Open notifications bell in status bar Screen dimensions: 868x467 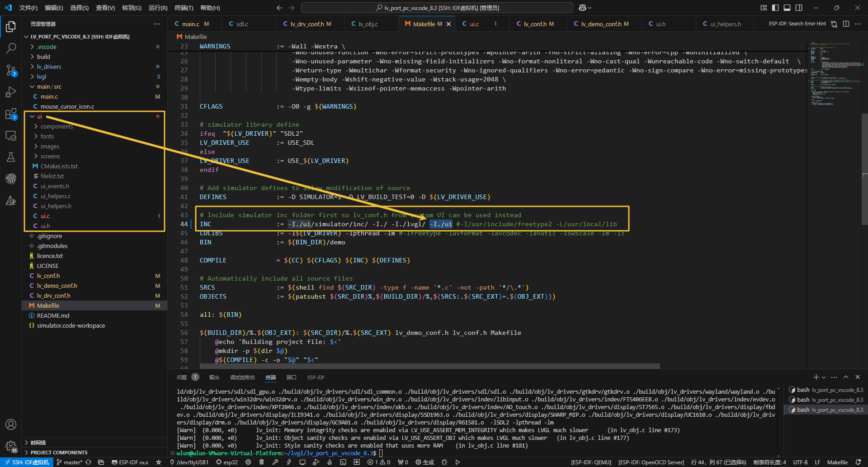tap(859, 462)
